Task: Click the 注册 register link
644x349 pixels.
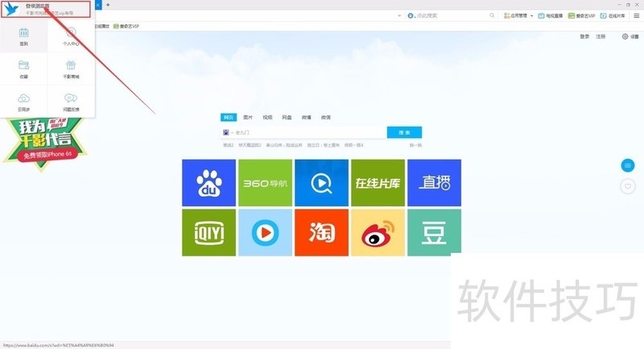Action: (601, 36)
